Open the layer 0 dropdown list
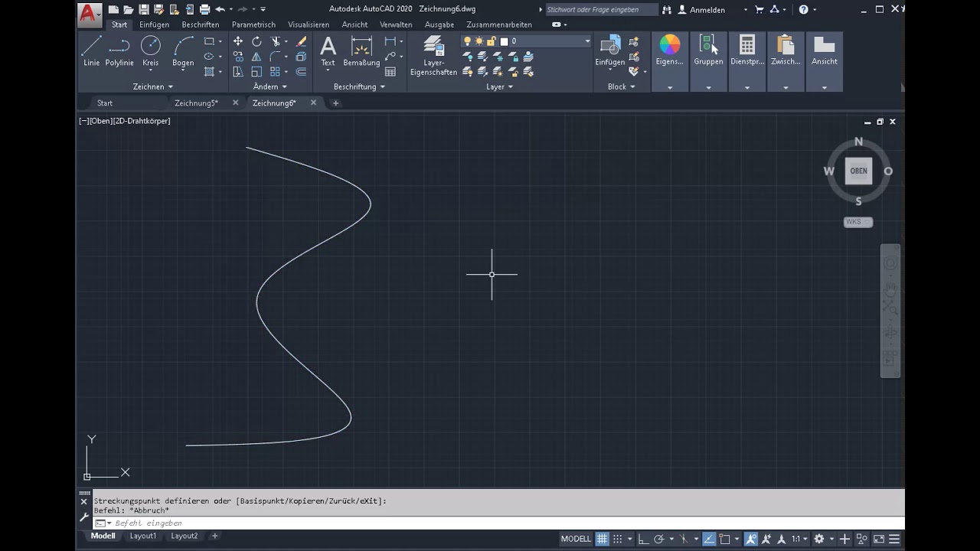This screenshot has height=551, width=980. [x=587, y=41]
